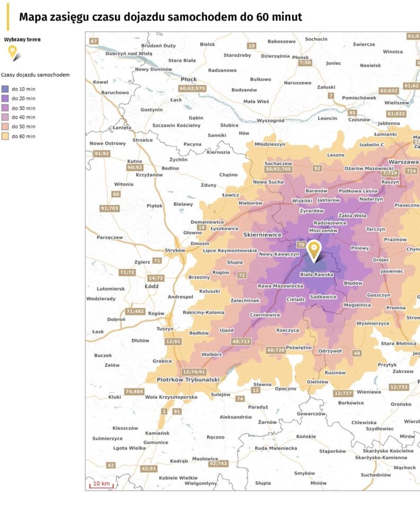Viewport: 420px width, 509px height.
Task: Click the 'Stryków' town label
Action: 175,250
